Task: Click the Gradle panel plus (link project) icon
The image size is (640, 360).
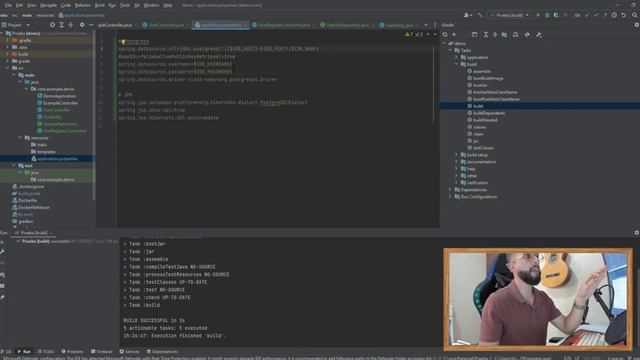Action: click(x=454, y=35)
